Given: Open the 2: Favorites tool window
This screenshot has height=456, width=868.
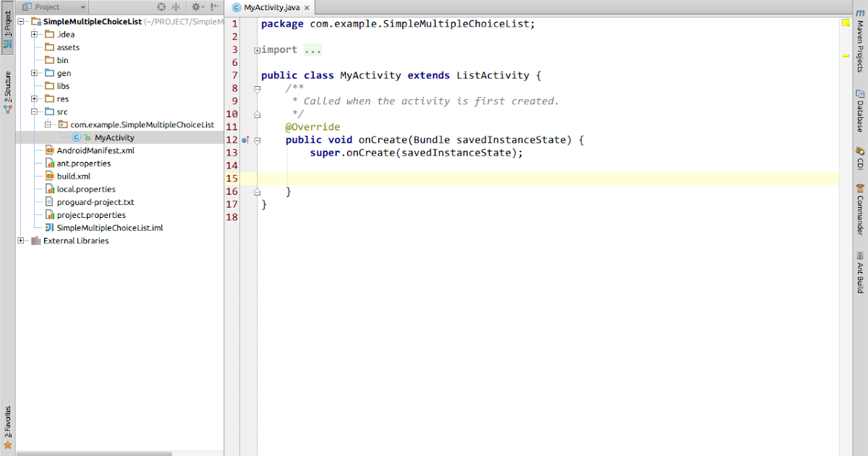Looking at the screenshot, I should click(x=7, y=428).
